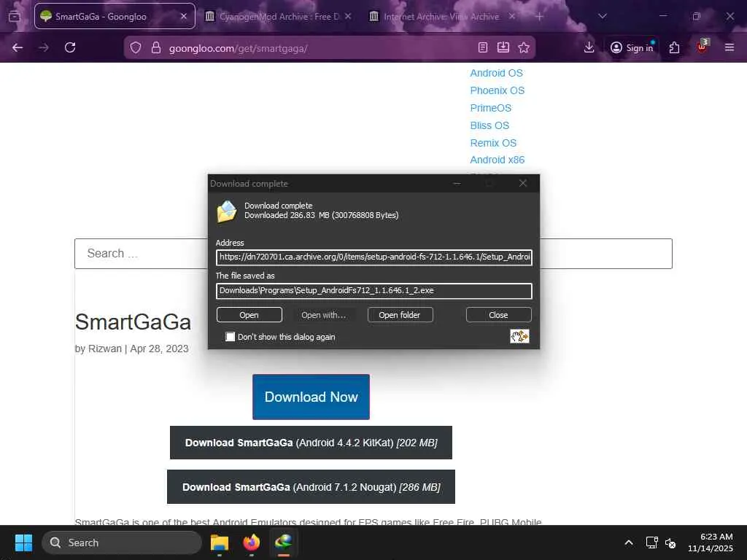
Task: Open Firefox downloads panel
Action: pyautogui.click(x=589, y=47)
